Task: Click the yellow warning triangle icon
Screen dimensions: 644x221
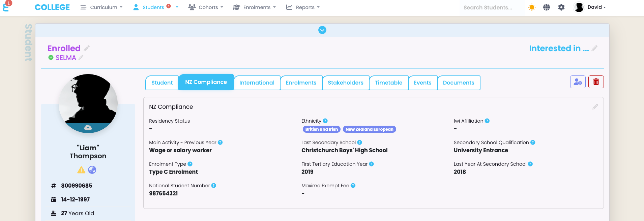Action: click(81, 170)
